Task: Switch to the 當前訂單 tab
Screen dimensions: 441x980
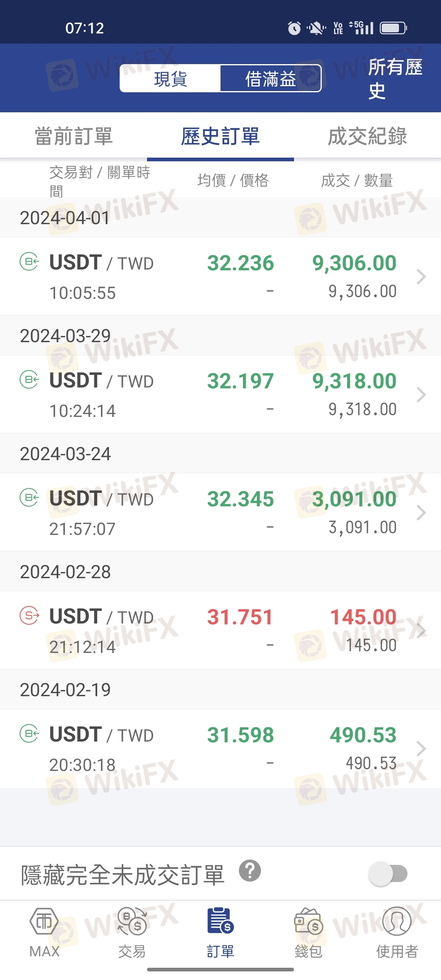Action: (73, 136)
